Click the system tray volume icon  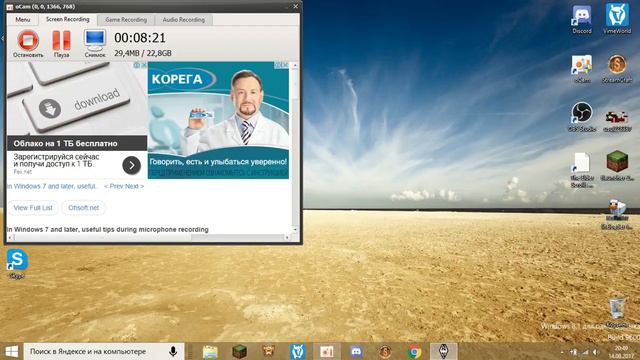point(596,352)
